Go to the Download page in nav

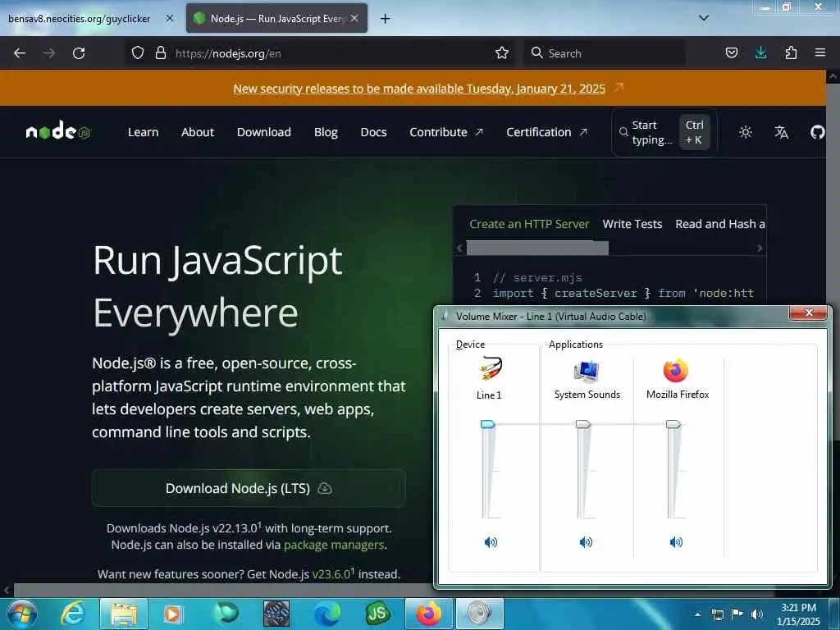tap(264, 132)
